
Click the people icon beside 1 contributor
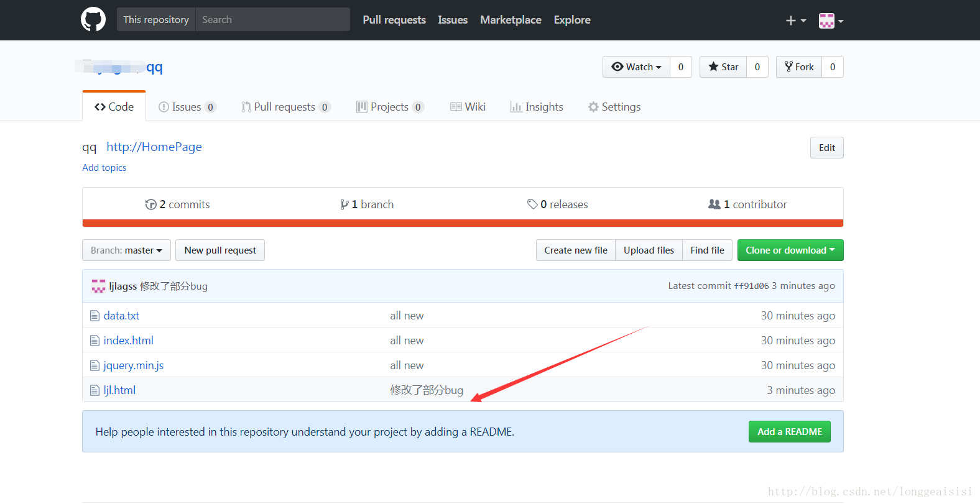714,204
